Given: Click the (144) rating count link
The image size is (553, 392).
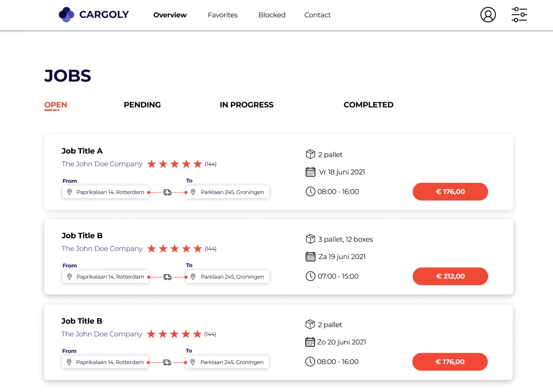Looking at the screenshot, I should pos(210,164).
